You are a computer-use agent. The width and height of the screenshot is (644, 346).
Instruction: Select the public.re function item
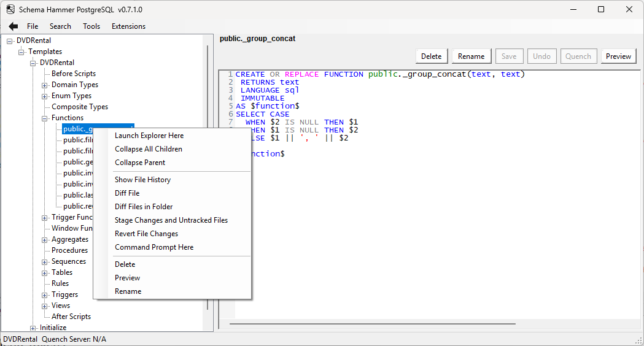(78, 207)
